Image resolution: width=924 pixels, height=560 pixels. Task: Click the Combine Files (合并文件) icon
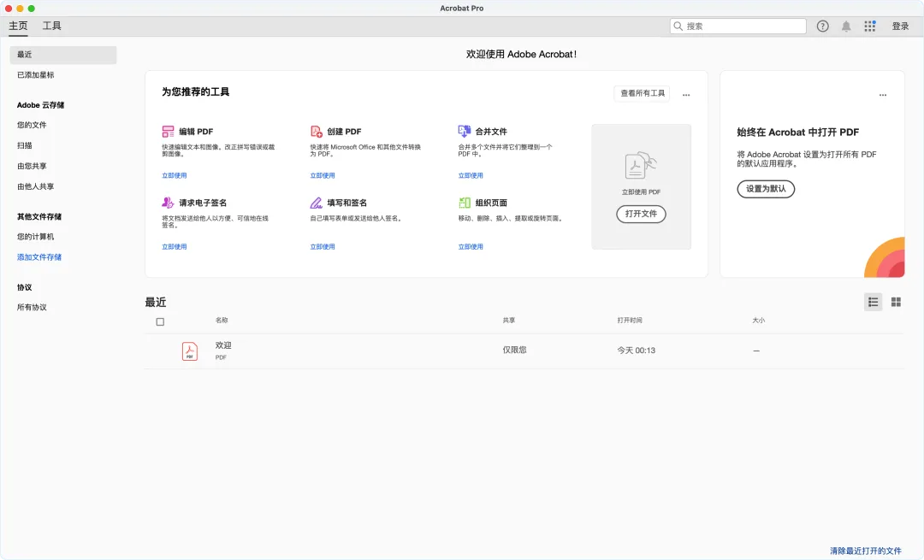pyautogui.click(x=465, y=132)
